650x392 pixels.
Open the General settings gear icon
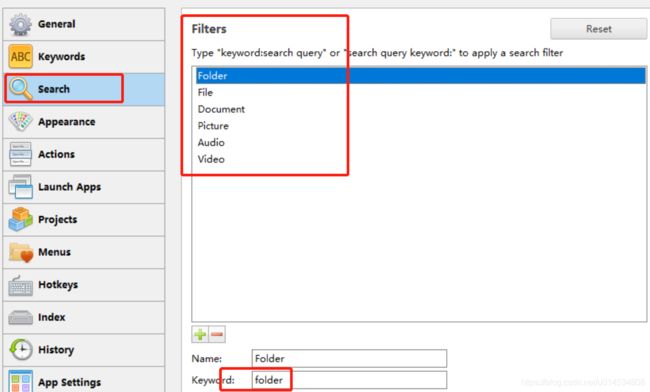[20, 24]
